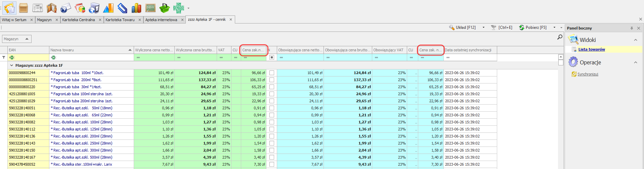Click the wooden crate warehouse icon
This screenshot has height=169, width=644.
(24, 8)
